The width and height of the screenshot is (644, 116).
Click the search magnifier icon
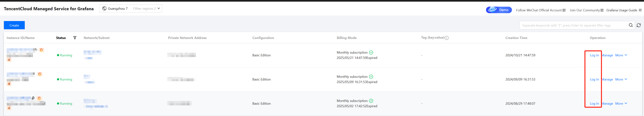pyautogui.click(x=630, y=25)
